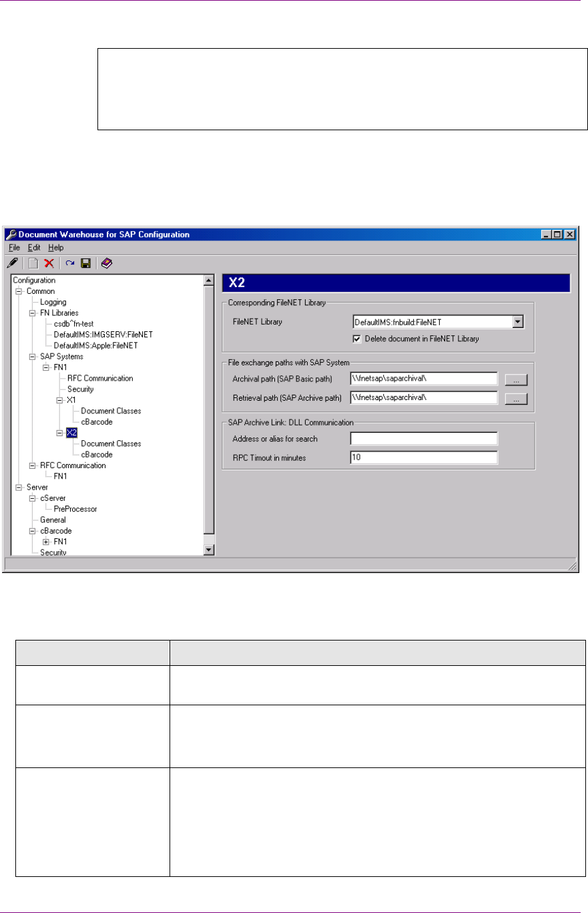Collapse the Common tree node
Image resolution: width=588 pixels, height=913 pixels.
[18, 291]
